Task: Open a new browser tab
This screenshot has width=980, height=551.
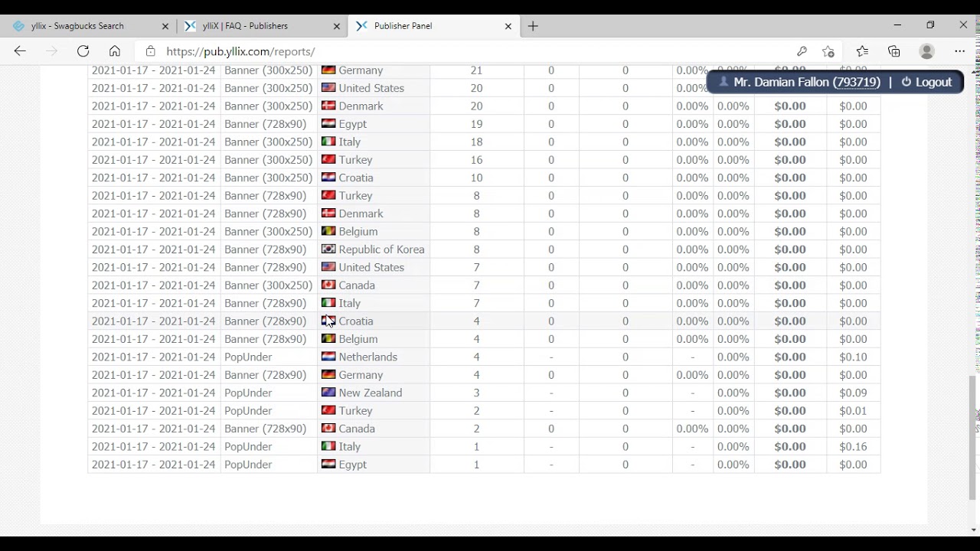Action: tap(533, 26)
